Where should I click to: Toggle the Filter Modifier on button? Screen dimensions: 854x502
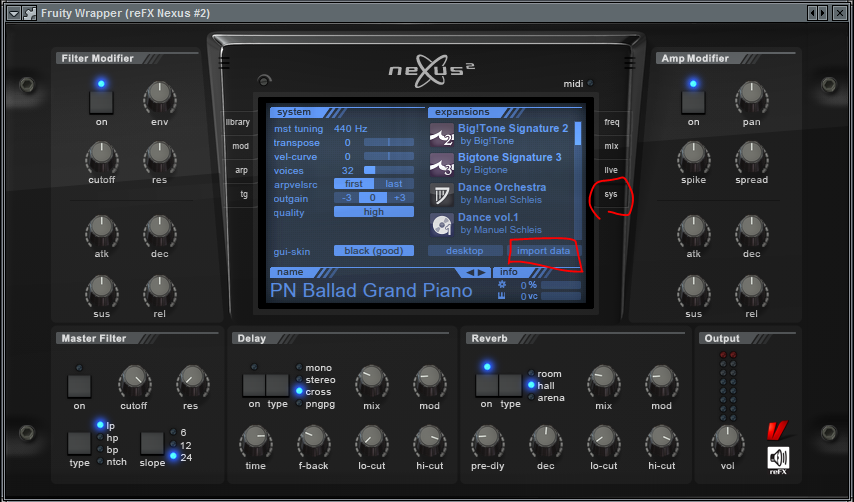(101, 102)
